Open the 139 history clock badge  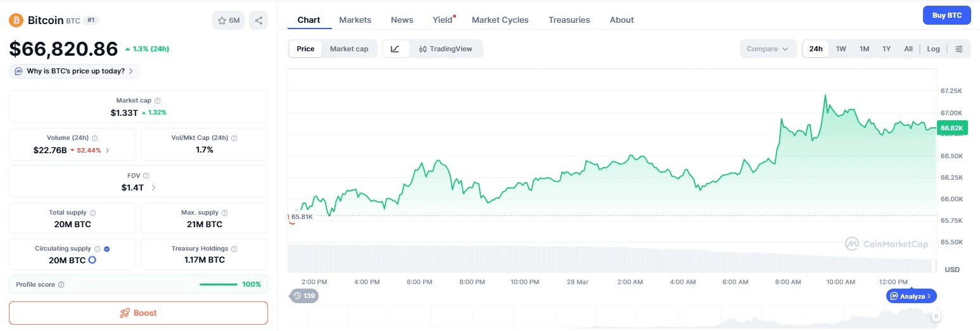[304, 296]
